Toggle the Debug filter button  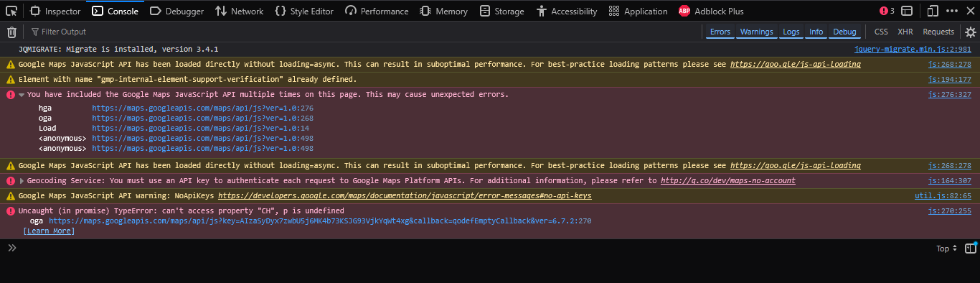[845, 32]
